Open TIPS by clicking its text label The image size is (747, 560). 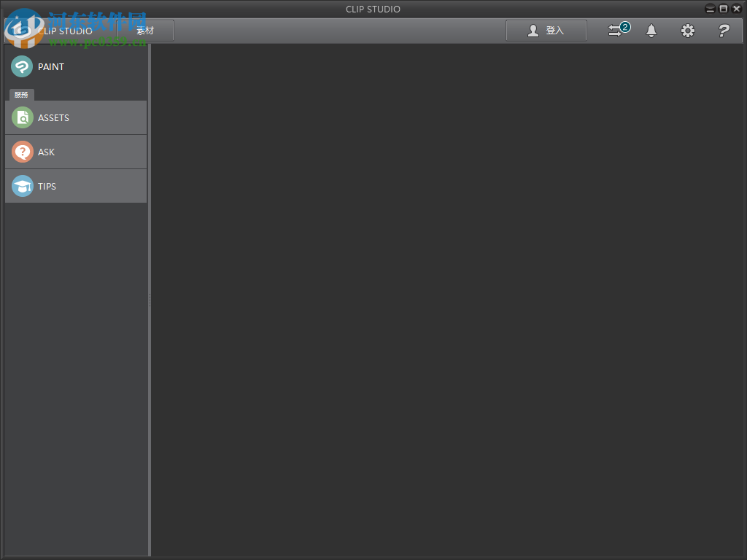coord(47,186)
